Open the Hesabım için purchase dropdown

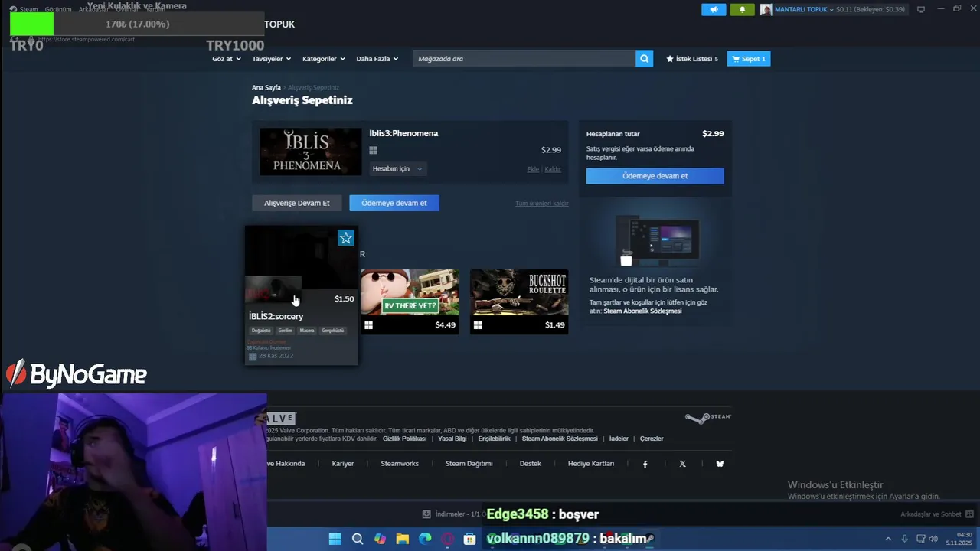pyautogui.click(x=397, y=168)
